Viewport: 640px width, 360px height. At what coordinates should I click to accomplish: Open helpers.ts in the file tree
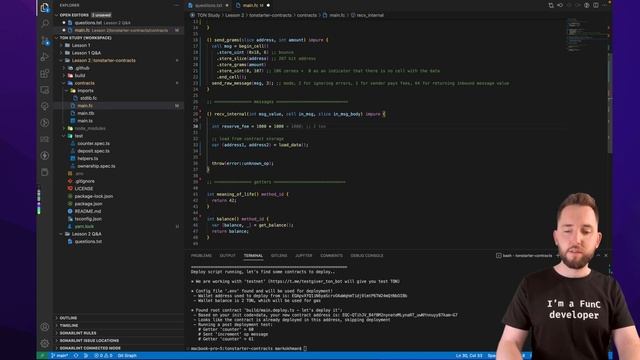(88, 158)
